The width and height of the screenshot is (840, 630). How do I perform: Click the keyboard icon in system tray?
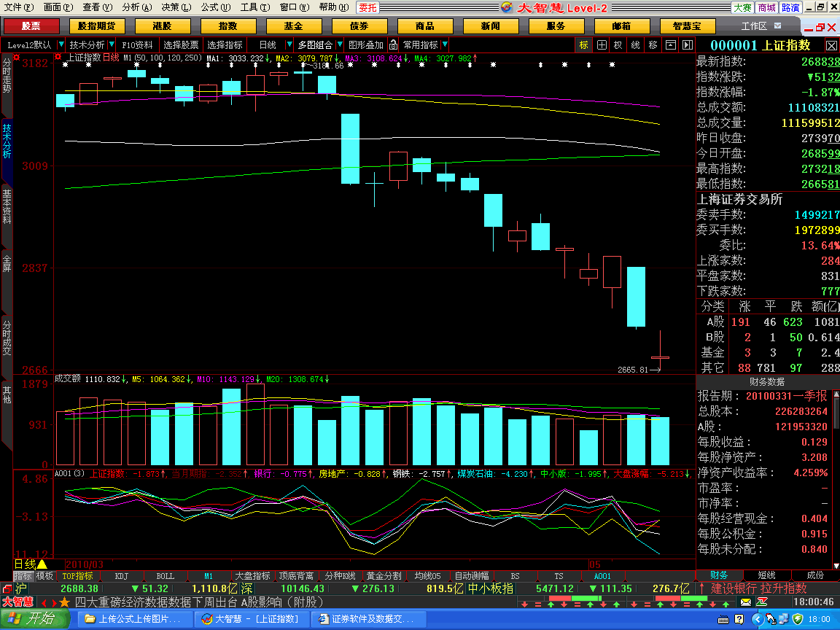point(723,620)
